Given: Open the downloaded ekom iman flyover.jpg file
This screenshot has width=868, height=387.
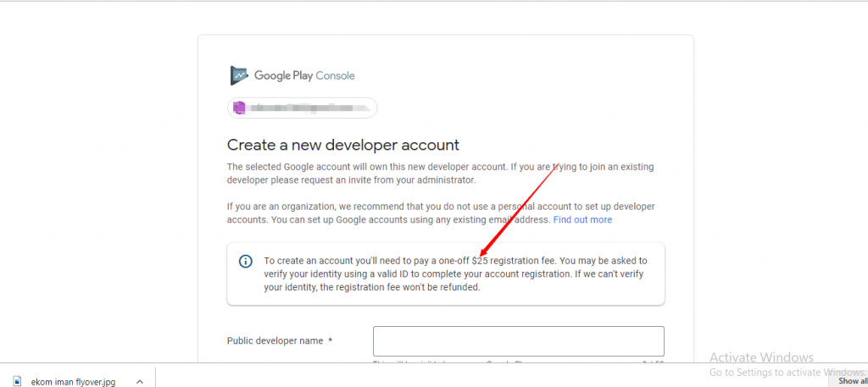Looking at the screenshot, I should 73,382.
